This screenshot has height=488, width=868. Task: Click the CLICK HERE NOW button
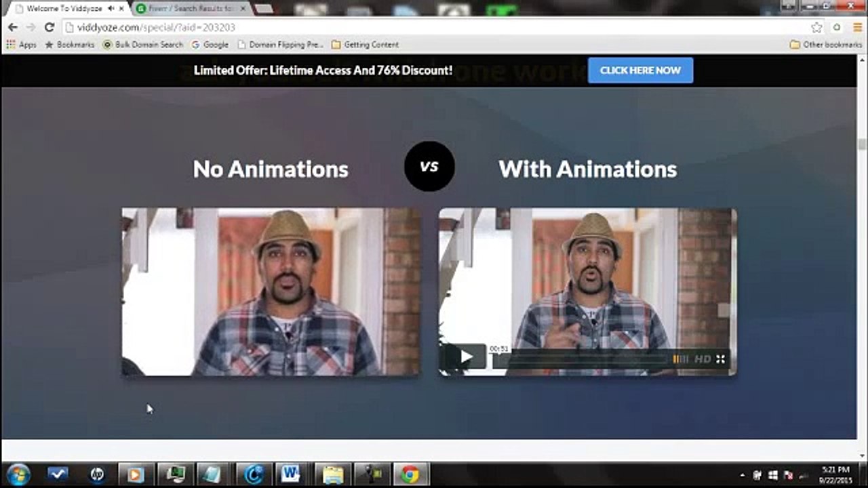point(640,70)
